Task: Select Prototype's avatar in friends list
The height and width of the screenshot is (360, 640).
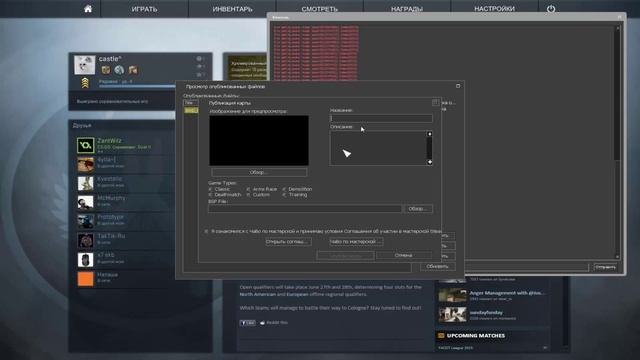Action: pos(86,221)
